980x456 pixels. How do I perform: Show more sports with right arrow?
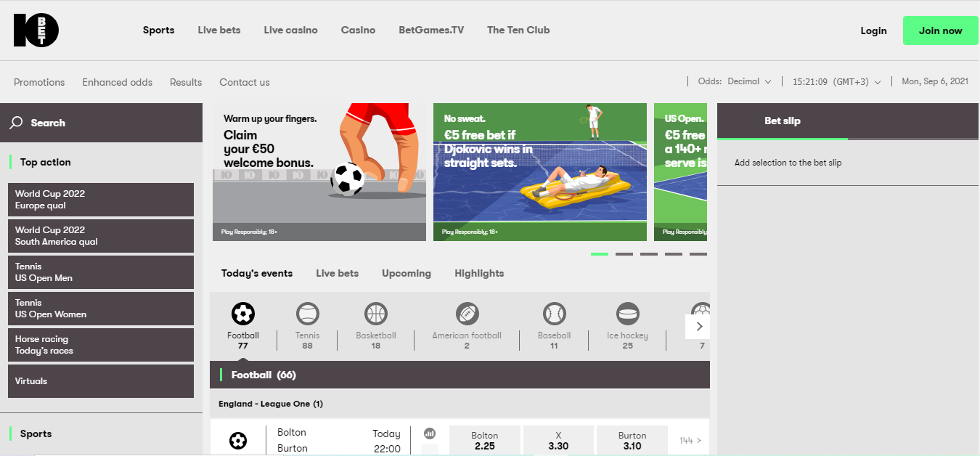[698, 326]
